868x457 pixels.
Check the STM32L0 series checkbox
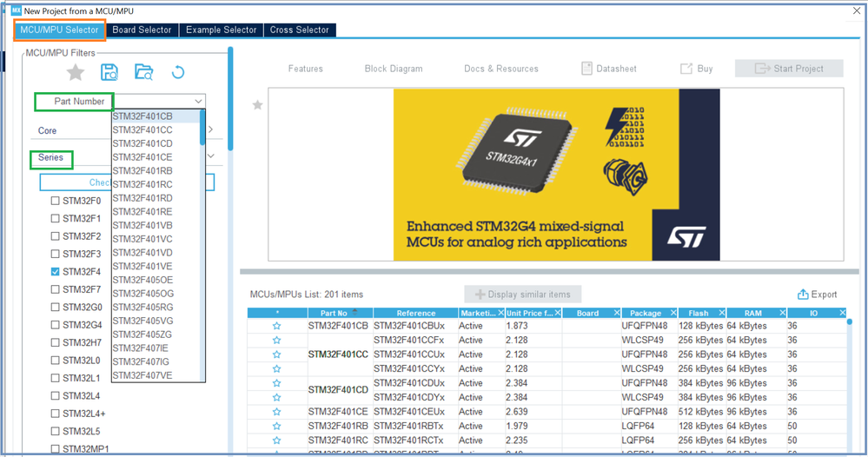point(55,361)
